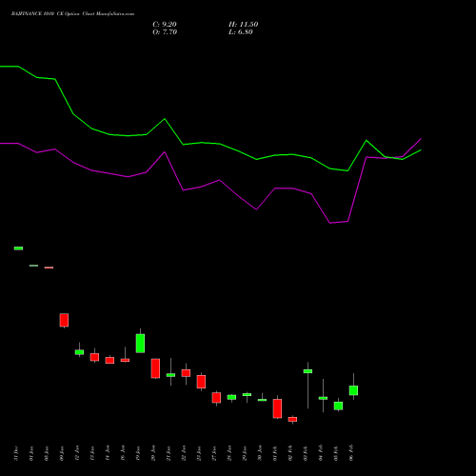
Task: Click the BAJFINANCE CE Option chart title
Action: click(x=72, y=14)
